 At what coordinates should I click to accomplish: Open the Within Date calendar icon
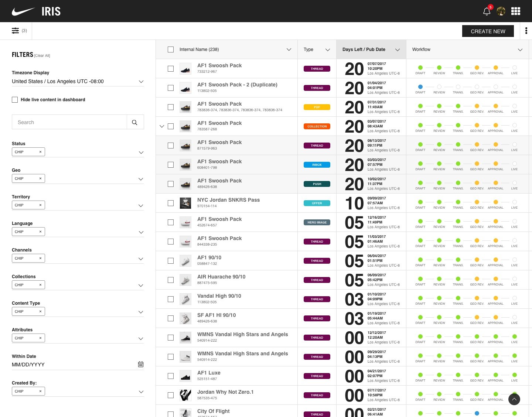pyautogui.click(x=141, y=364)
